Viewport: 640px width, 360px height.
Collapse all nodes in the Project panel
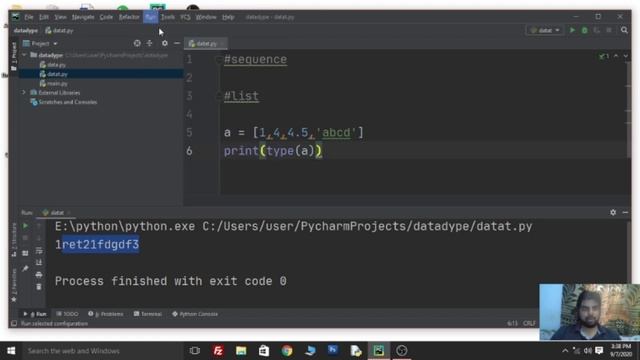(149, 43)
